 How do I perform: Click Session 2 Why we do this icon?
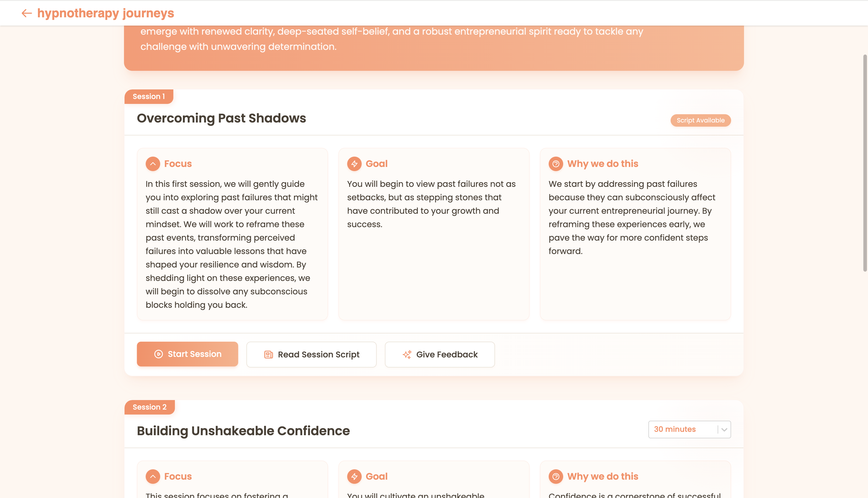555,477
